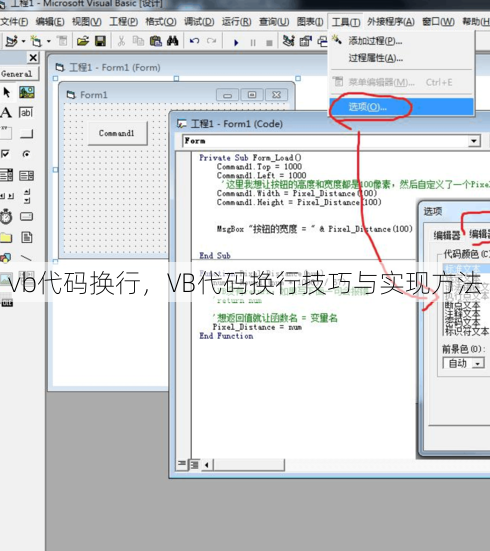Select the Frame tool in toolbox
The height and width of the screenshot is (551, 490).
coord(6,133)
